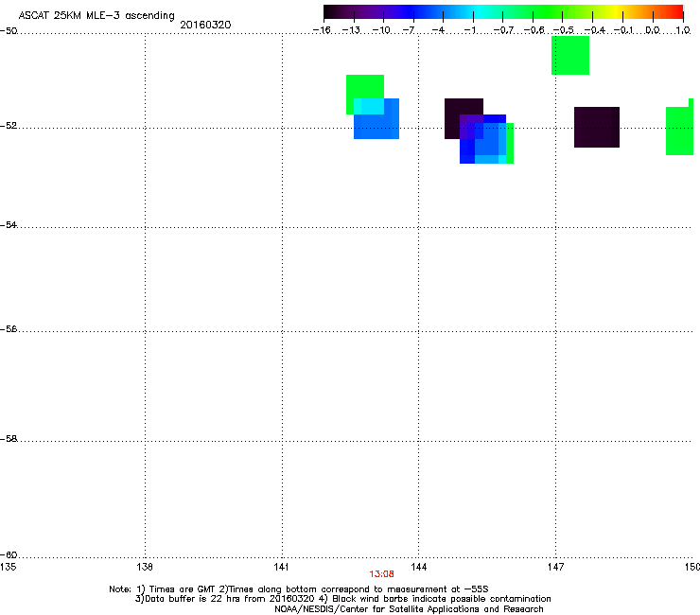Click the colorbar label -0.6
This screenshot has height=615, width=700.
click(534, 30)
